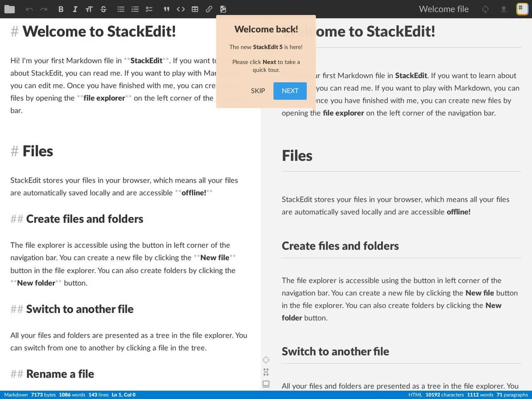
Task: Click the 'Markdown' status bar label
Action: pos(16,395)
